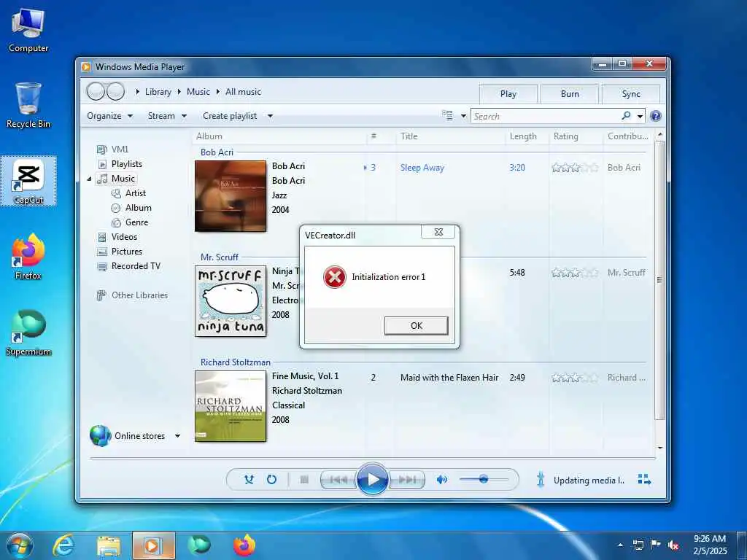Open Media Player Help icon
This screenshot has height=560, width=747.
click(656, 116)
